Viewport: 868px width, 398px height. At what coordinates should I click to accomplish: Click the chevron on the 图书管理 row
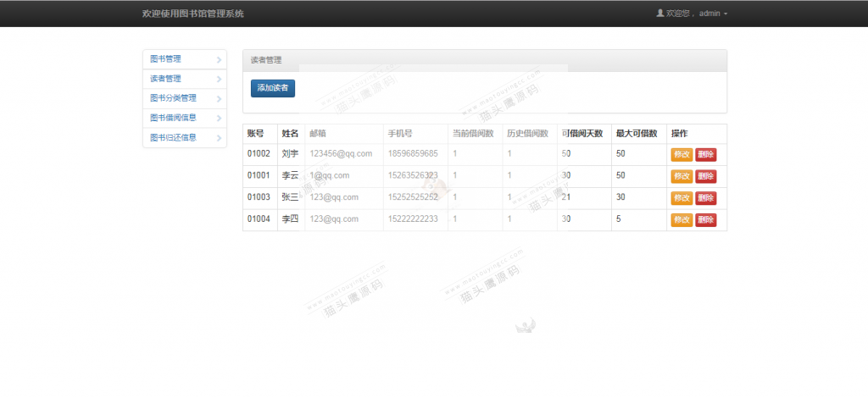220,59
